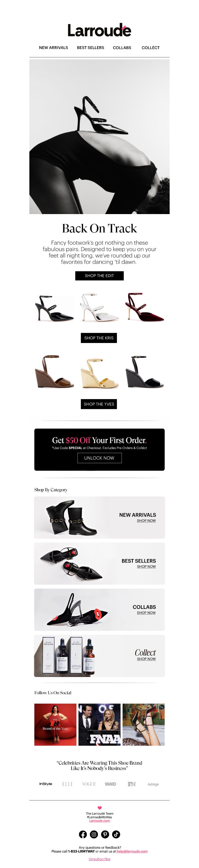Click the SHOP THE KRIS button
The image size is (199, 868).
[x=99, y=338]
